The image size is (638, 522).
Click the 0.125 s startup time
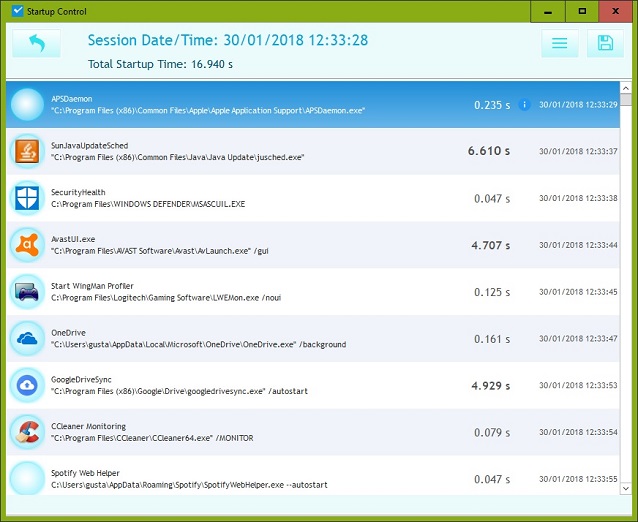pyautogui.click(x=492, y=292)
